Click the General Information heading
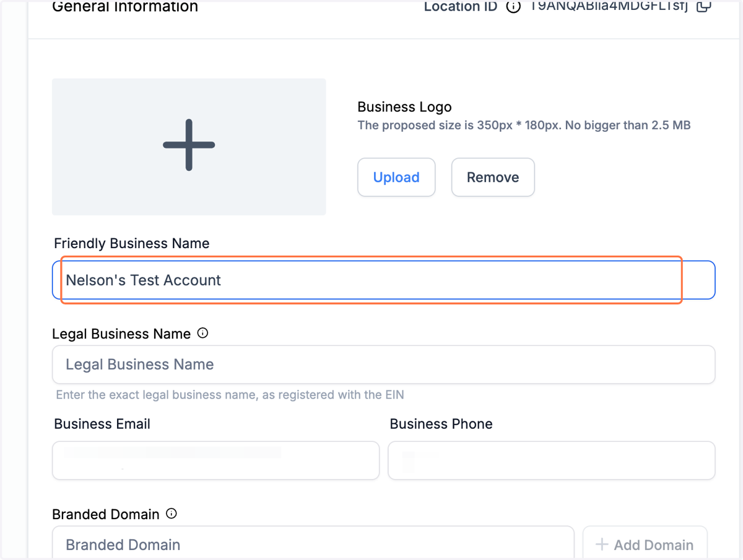 coord(125,7)
